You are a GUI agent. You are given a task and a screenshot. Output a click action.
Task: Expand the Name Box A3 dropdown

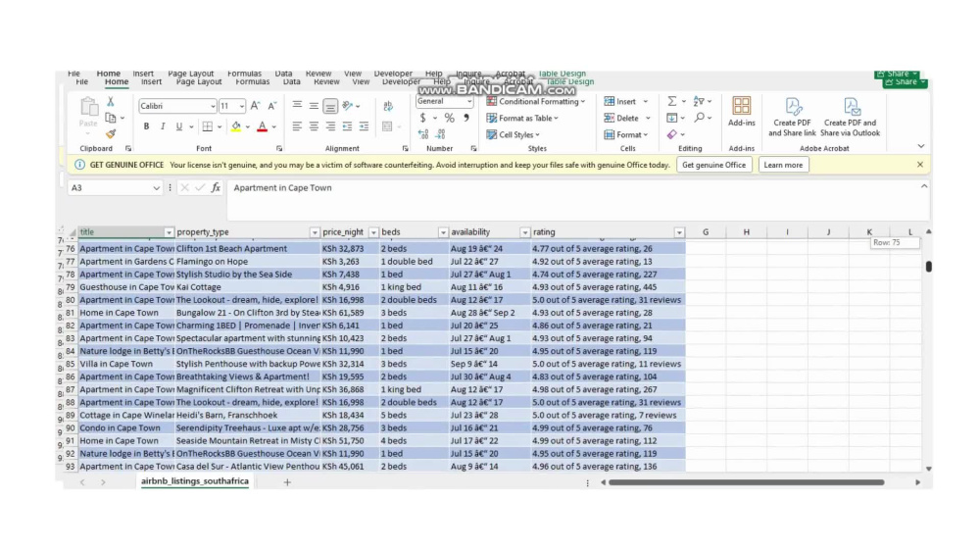coord(156,187)
